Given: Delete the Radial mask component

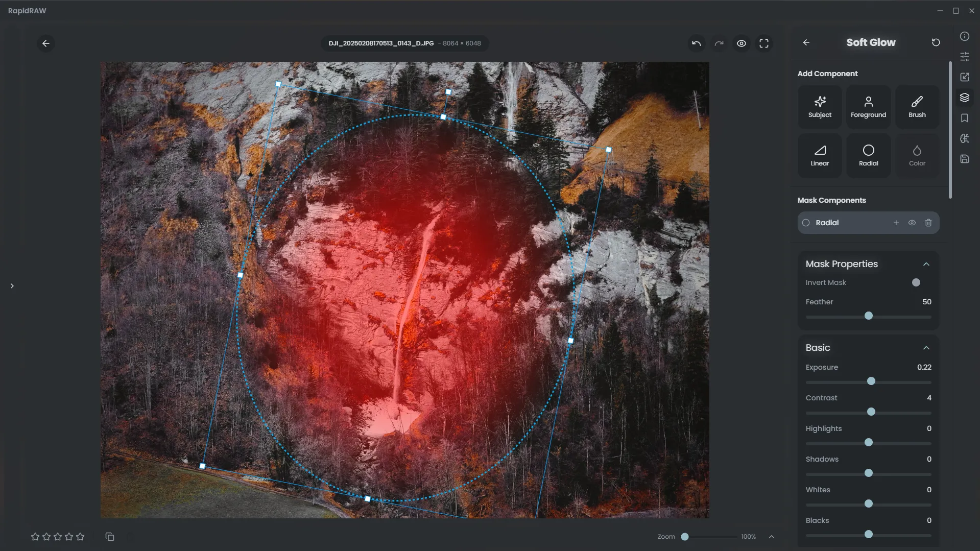Looking at the screenshot, I should point(928,223).
